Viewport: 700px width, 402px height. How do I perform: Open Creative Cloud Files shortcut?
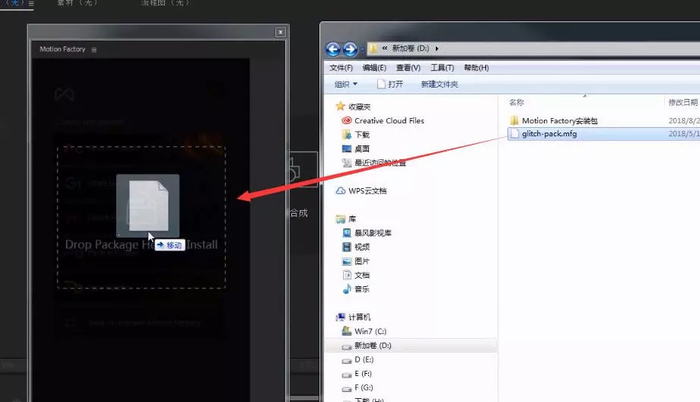click(383, 121)
